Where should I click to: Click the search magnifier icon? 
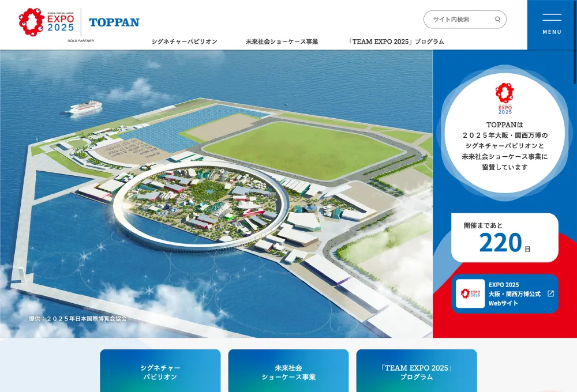pos(497,20)
